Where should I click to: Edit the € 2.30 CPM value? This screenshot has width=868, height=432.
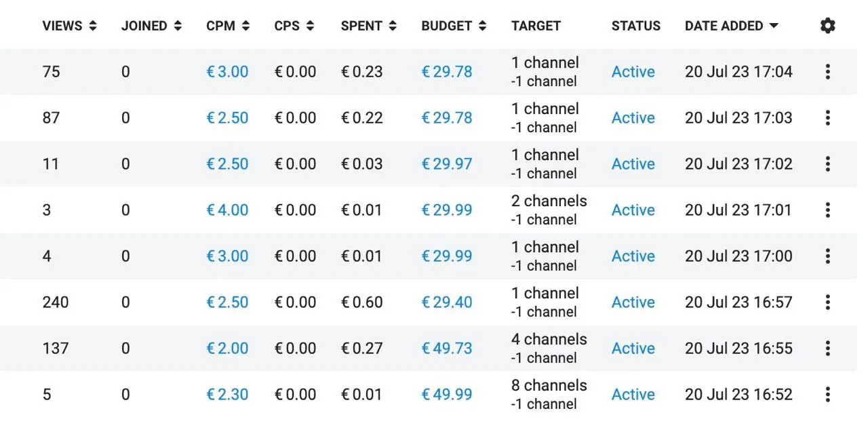point(227,395)
